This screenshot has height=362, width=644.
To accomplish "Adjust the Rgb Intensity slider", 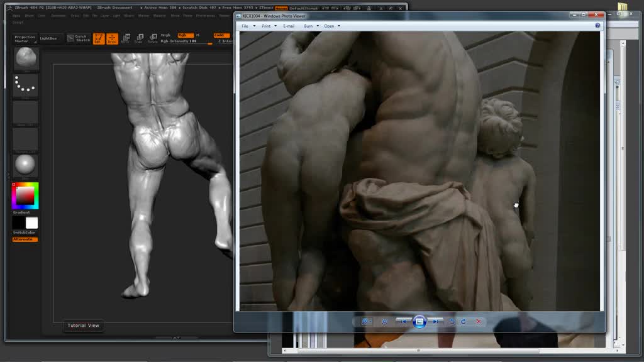I will point(186,41).
